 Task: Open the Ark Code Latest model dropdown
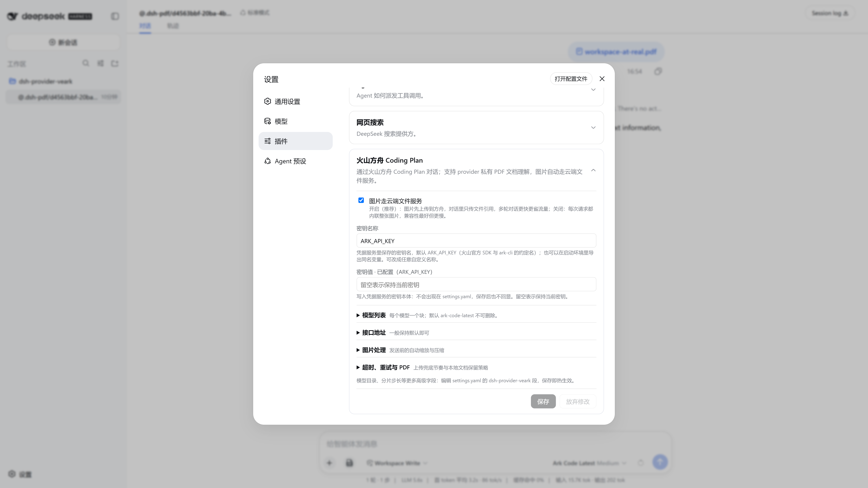point(590,463)
